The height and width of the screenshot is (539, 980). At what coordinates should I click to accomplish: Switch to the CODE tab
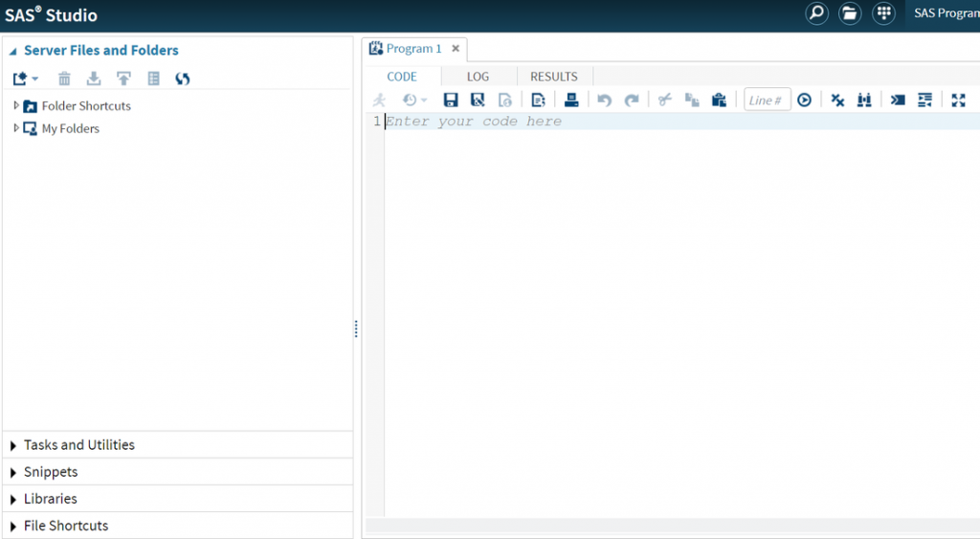(402, 77)
